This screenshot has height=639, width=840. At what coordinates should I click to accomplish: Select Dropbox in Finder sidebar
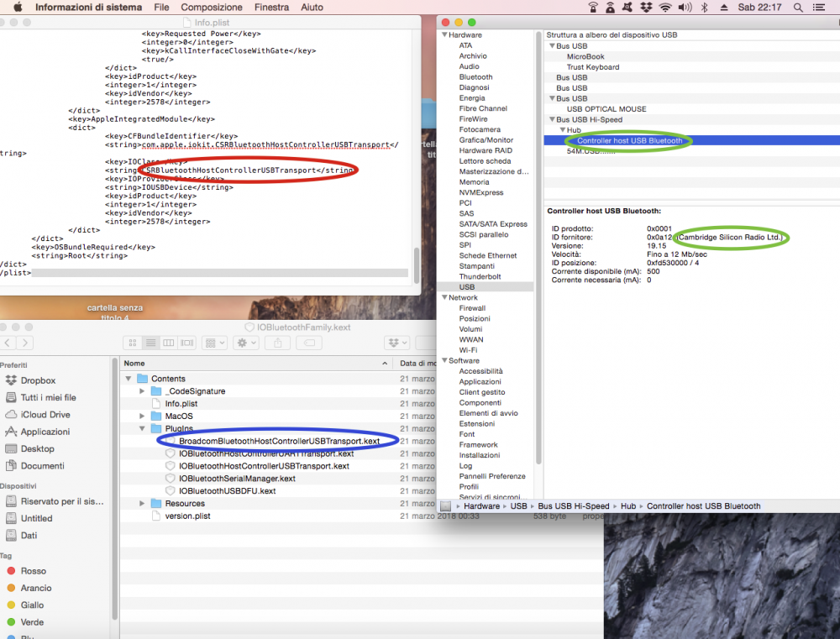coord(38,380)
